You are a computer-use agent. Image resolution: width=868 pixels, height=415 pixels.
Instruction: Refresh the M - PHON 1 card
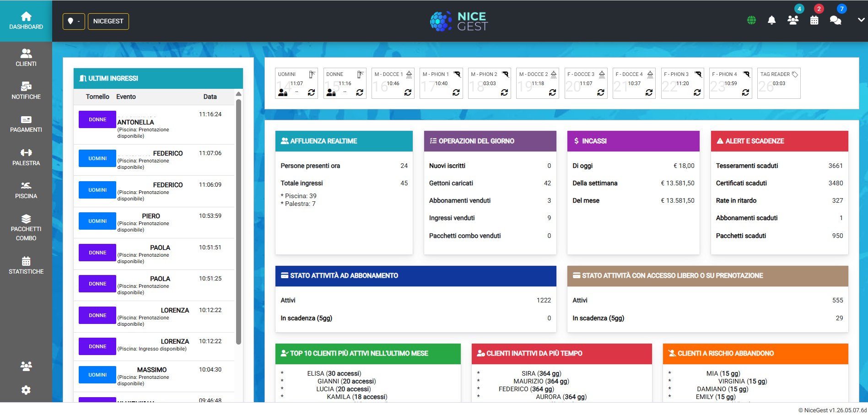tap(456, 92)
